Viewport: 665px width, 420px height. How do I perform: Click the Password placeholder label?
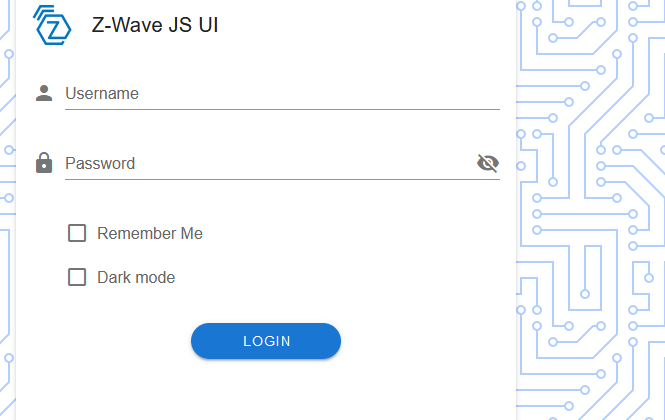pos(100,163)
